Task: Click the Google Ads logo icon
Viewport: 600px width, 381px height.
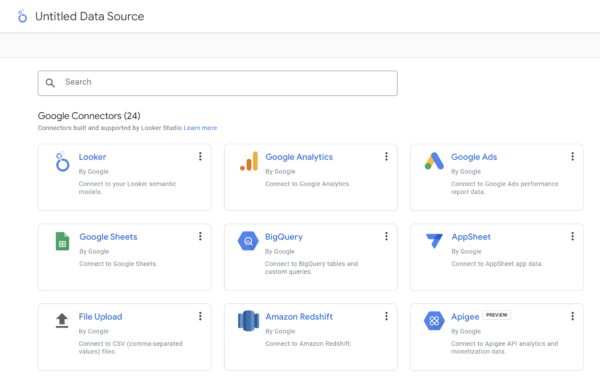Action: 434,161
